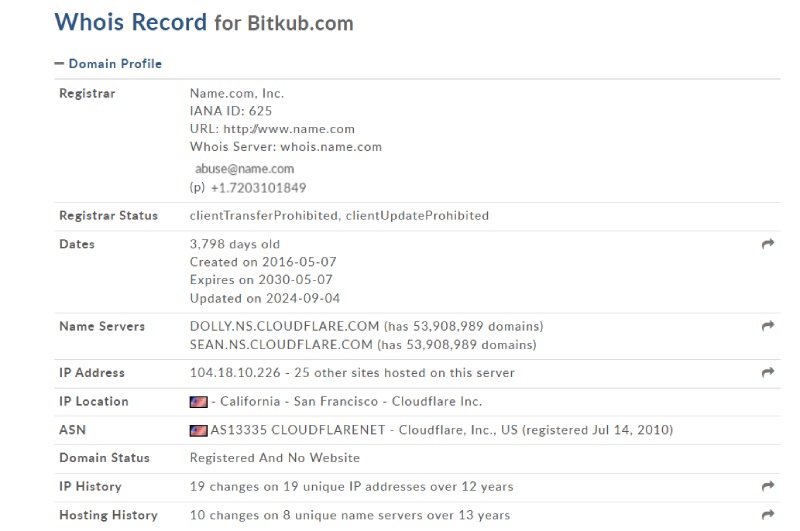Click the 'IP Address' row label
800x531 pixels.
point(92,373)
